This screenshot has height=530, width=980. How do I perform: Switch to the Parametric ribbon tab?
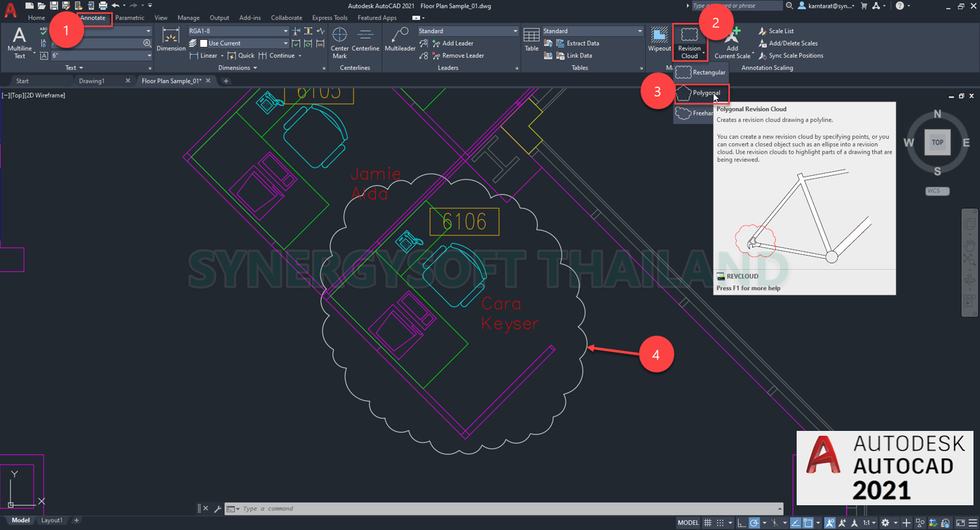(130, 18)
